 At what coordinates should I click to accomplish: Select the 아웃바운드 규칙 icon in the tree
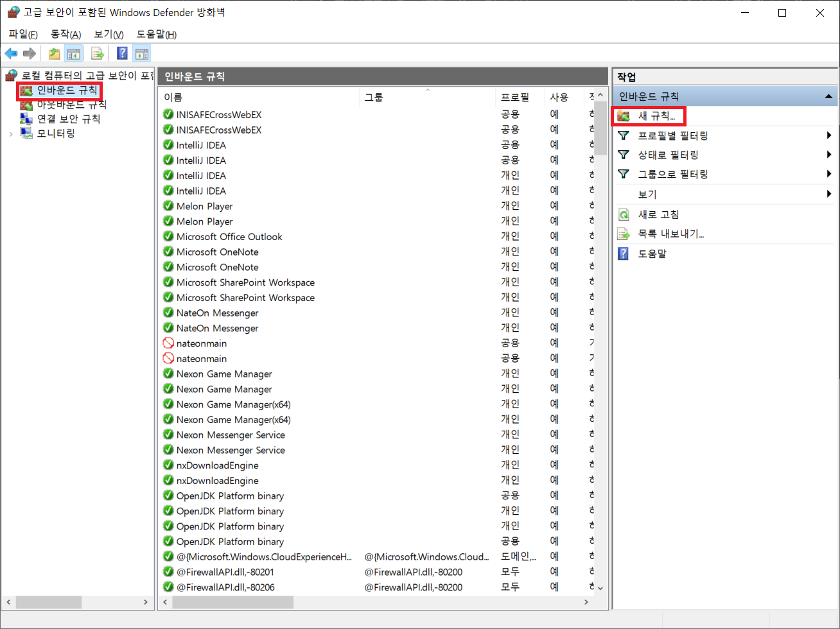pyautogui.click(x=26, y=105)
